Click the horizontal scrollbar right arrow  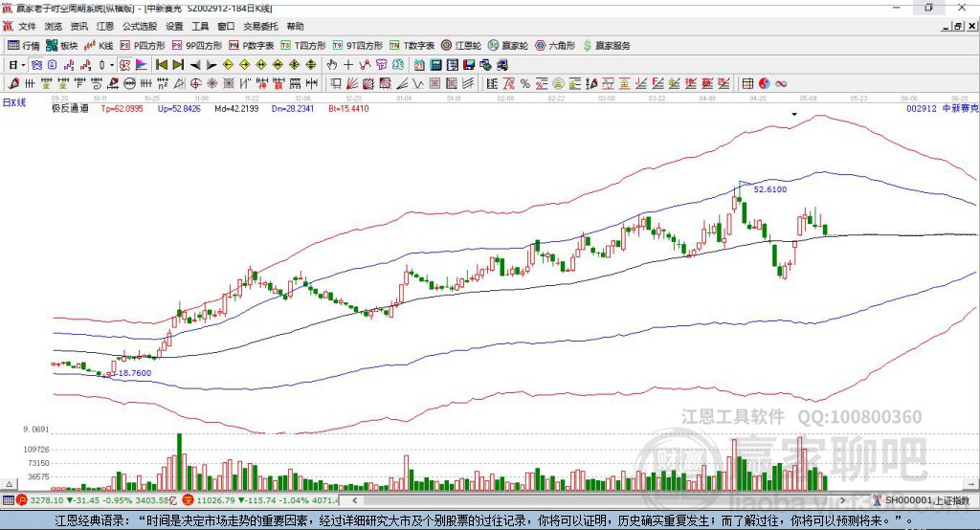(842, 500)
